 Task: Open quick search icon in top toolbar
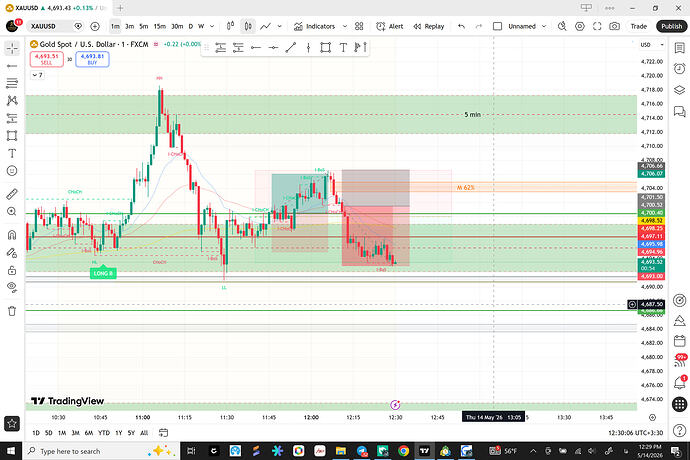(562, 26)
